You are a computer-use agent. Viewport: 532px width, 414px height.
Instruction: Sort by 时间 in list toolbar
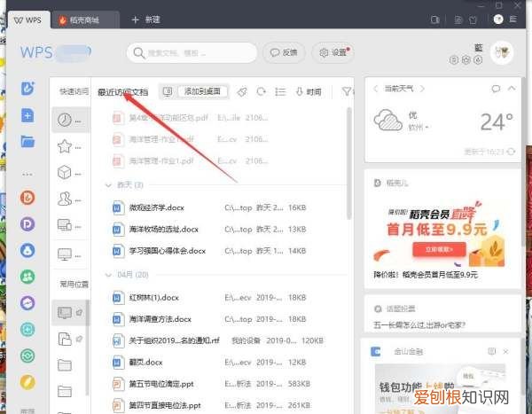click(309, 91)
